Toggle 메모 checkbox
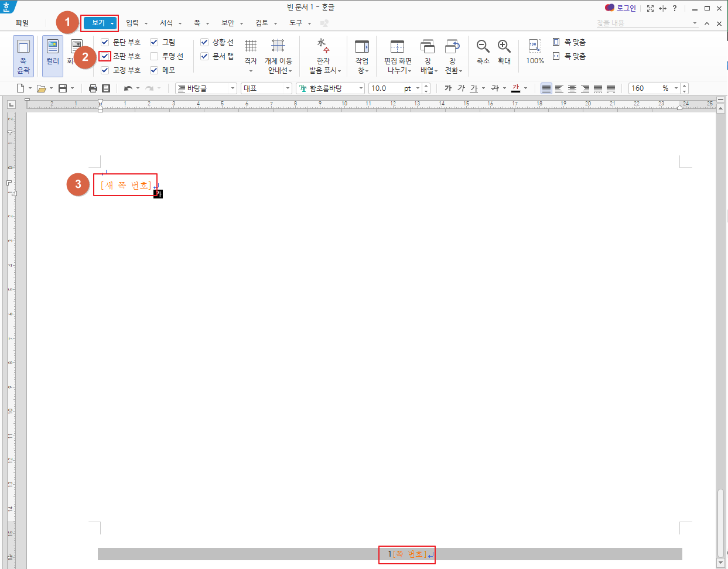The width and height of the screenshot is (728, 569). pos(154,70)
